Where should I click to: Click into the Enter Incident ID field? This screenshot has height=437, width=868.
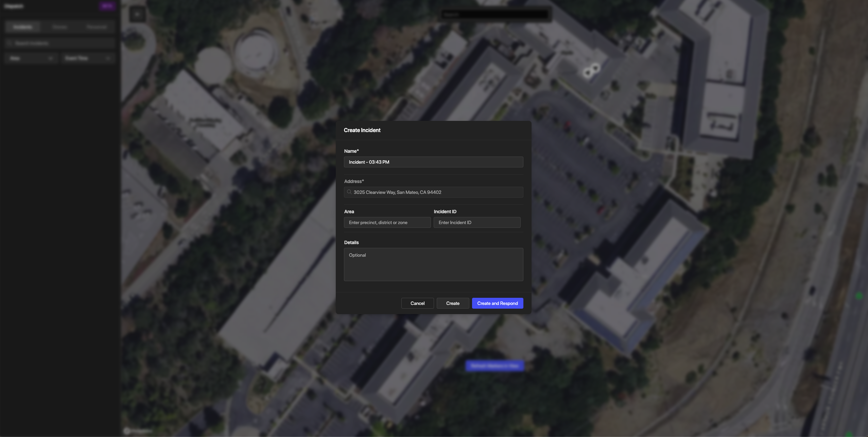click(x=477, y=222)
